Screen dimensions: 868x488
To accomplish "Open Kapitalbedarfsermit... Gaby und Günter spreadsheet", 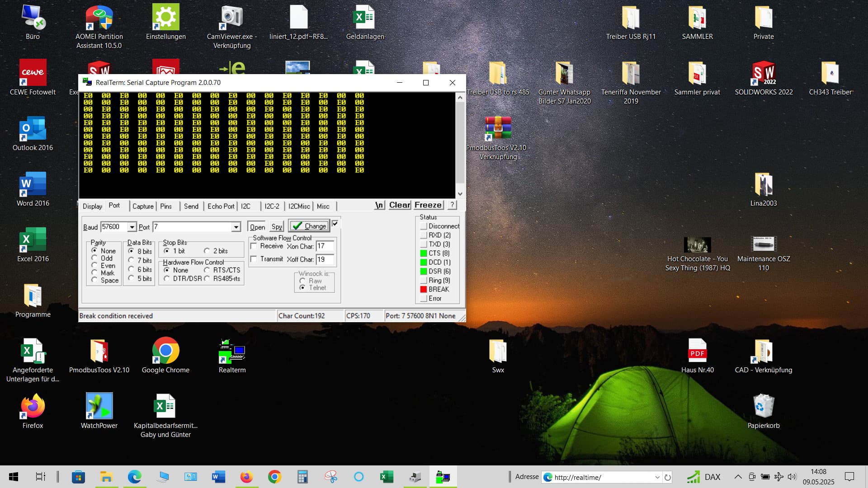I will 165,415.
